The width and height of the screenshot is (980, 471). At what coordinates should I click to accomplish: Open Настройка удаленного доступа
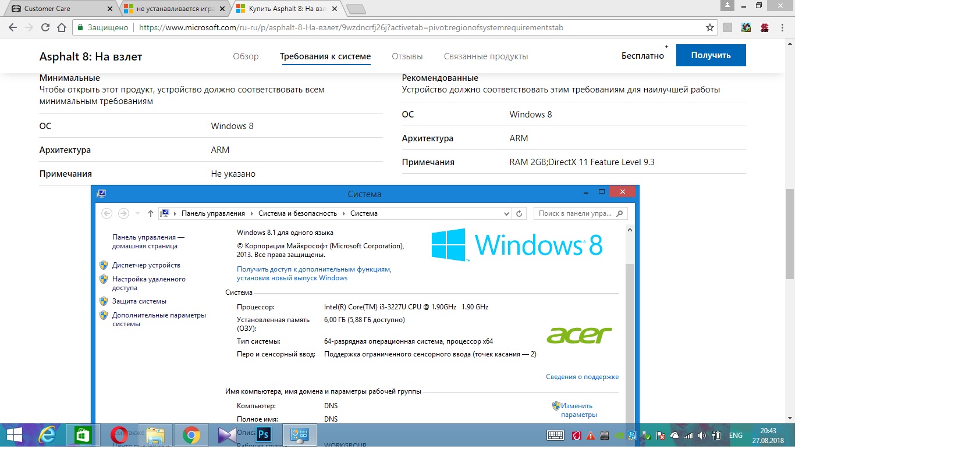coord(149,283)
